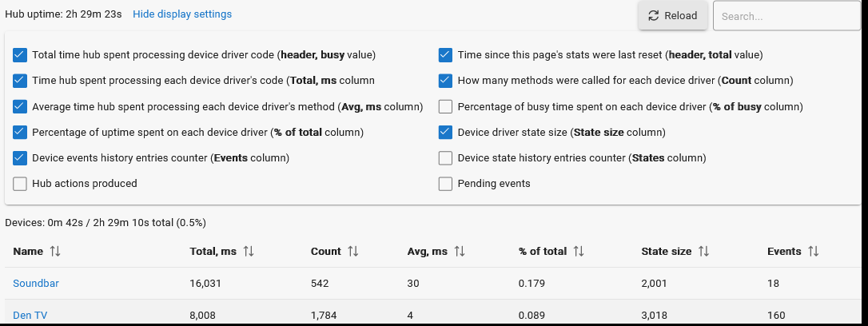
Task: Sort table using Count arrows icon
Action: tap(353, 252)
